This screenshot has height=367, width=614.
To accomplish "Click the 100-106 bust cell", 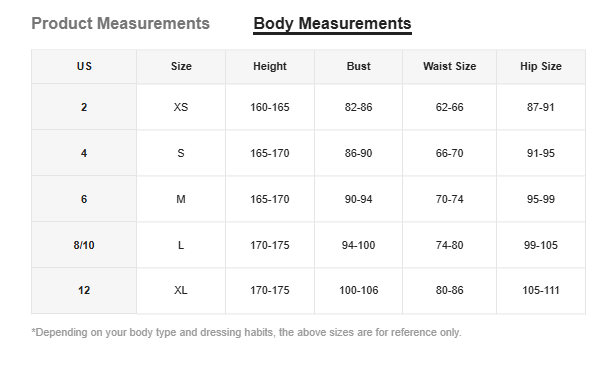I will click(358, 290).
